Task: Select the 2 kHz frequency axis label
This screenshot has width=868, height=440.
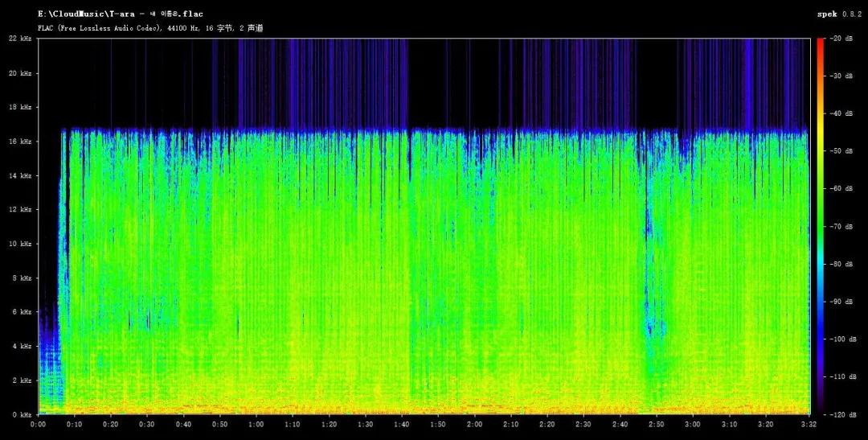Action: point(24,380)
